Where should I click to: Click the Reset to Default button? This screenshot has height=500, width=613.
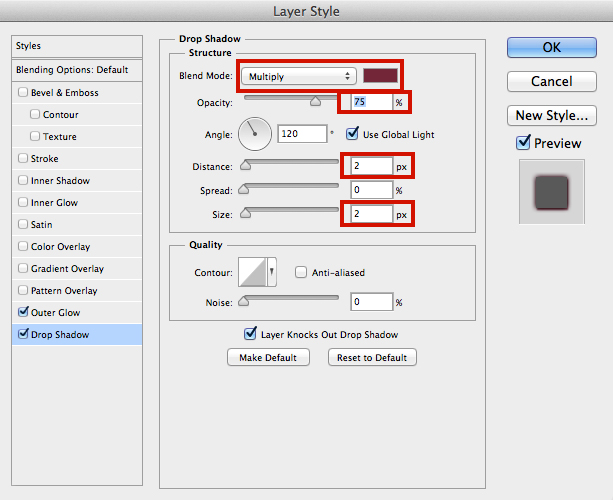[x=372, y=358]
